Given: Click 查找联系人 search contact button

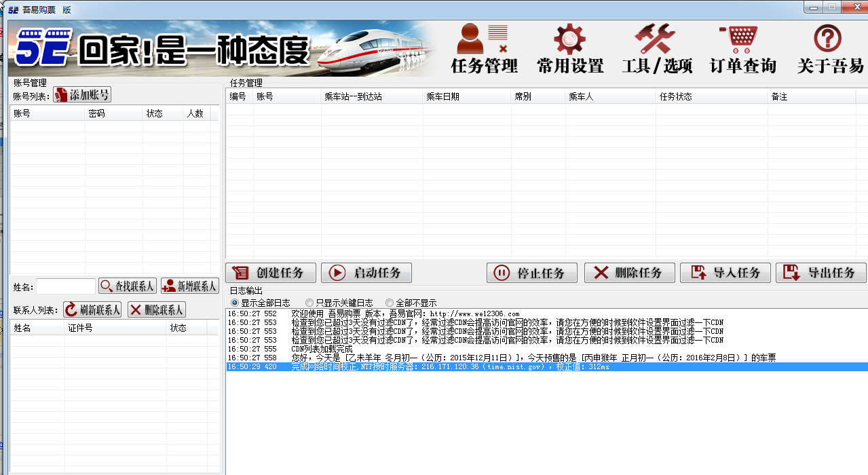Looking at the screenshot, I should coord(128,286).
